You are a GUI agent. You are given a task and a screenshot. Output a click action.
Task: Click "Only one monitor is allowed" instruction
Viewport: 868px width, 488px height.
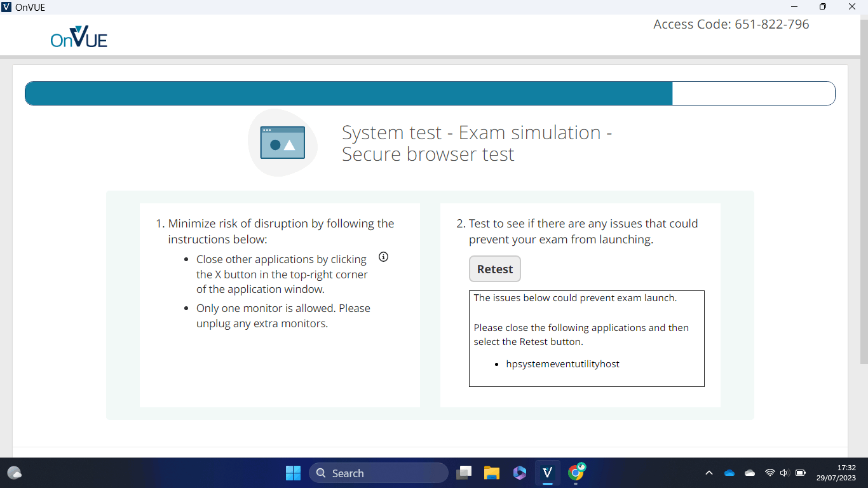pos(283,315)
